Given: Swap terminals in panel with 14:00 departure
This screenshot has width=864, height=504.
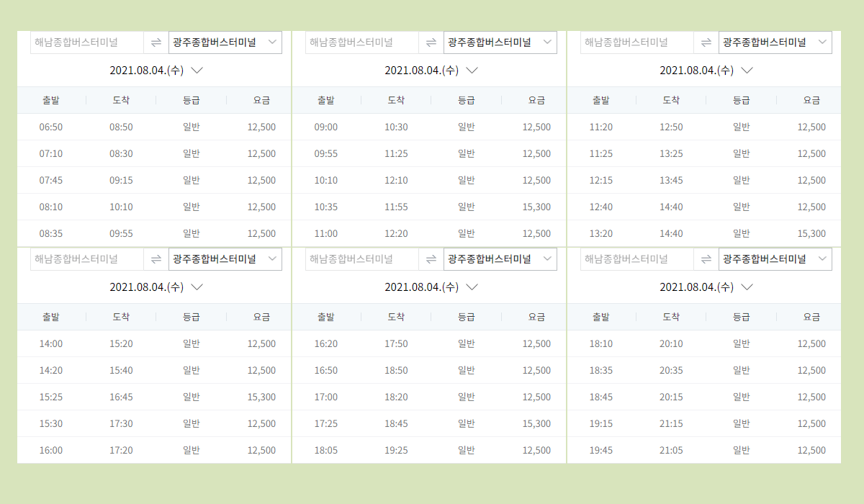Looking at the screenshot, I should click(x=156, y=258).
